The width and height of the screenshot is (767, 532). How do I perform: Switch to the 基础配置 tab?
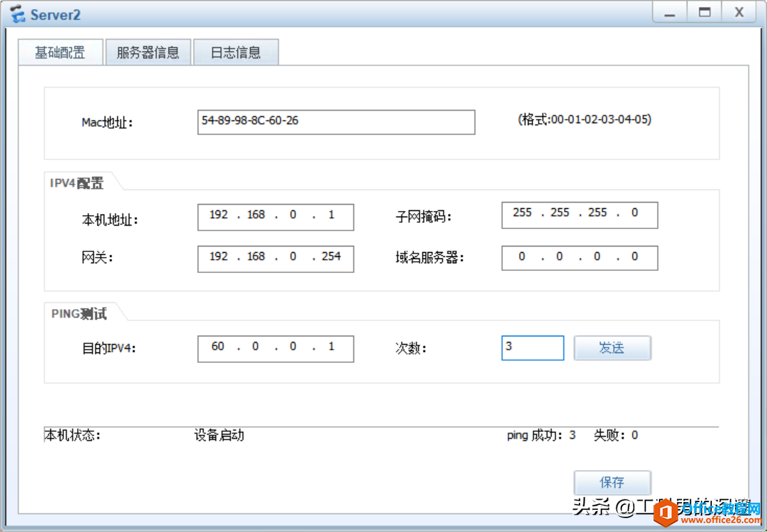pos(61,53)
